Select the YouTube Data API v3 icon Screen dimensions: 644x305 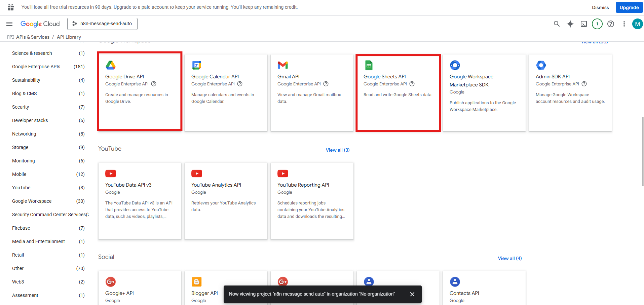[x=110, y=174]
